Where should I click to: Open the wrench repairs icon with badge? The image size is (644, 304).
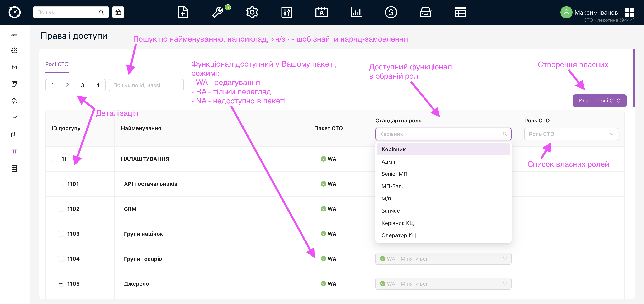pos(218,12)
